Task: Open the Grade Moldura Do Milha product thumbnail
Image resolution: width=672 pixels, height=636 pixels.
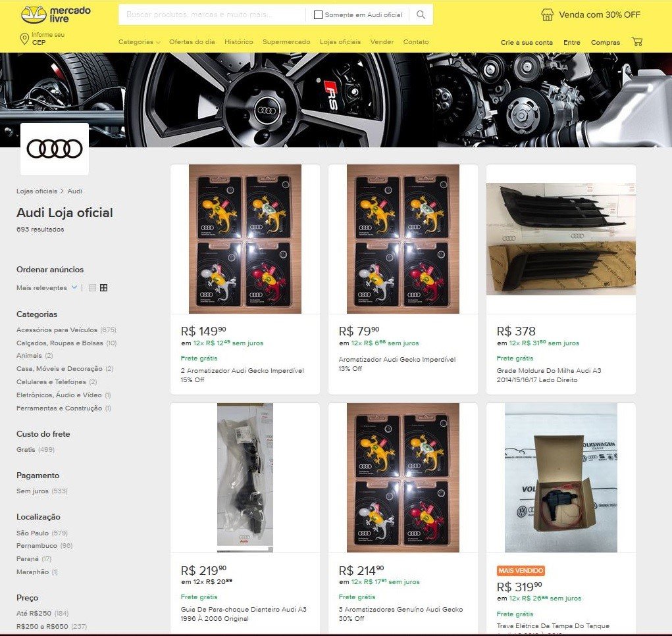Action: 561,239
